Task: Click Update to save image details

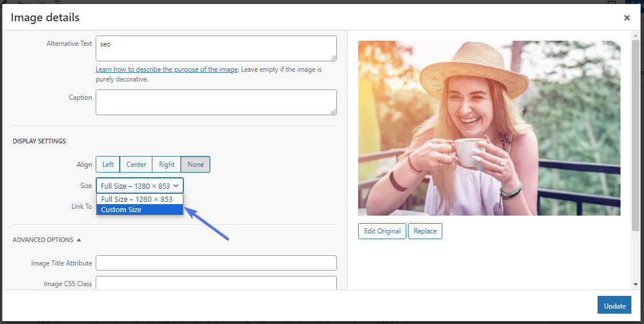Action: 614,306
